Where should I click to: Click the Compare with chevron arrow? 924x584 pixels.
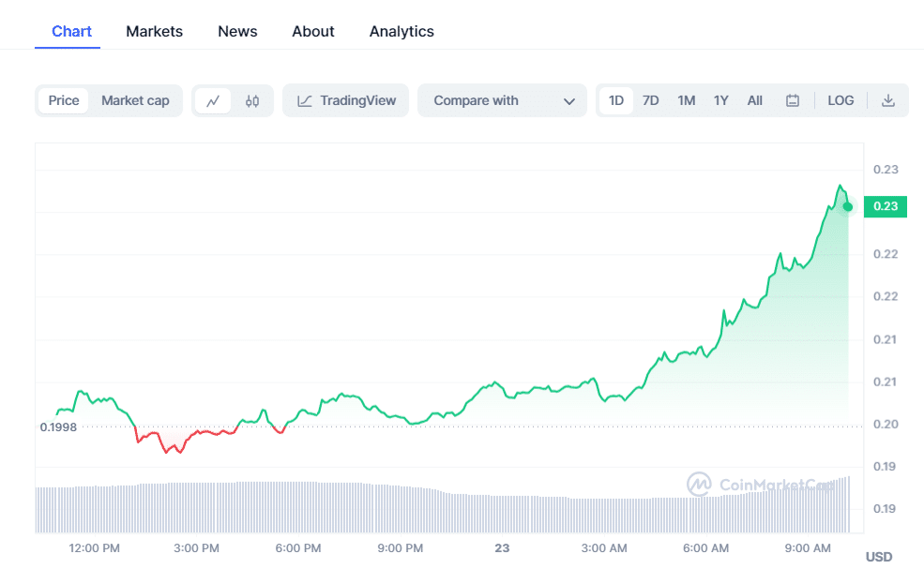click(569, 101)
